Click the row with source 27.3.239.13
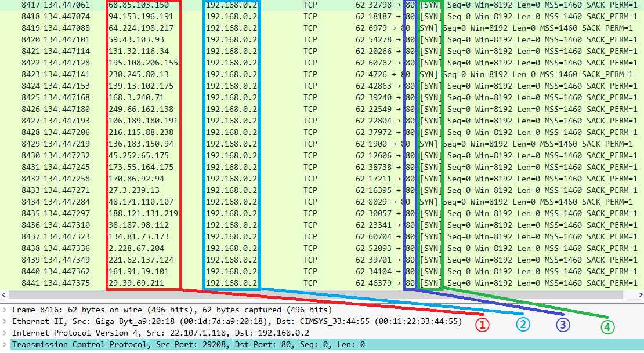Screen dimensions: 644x353 (x=322, y=191)
